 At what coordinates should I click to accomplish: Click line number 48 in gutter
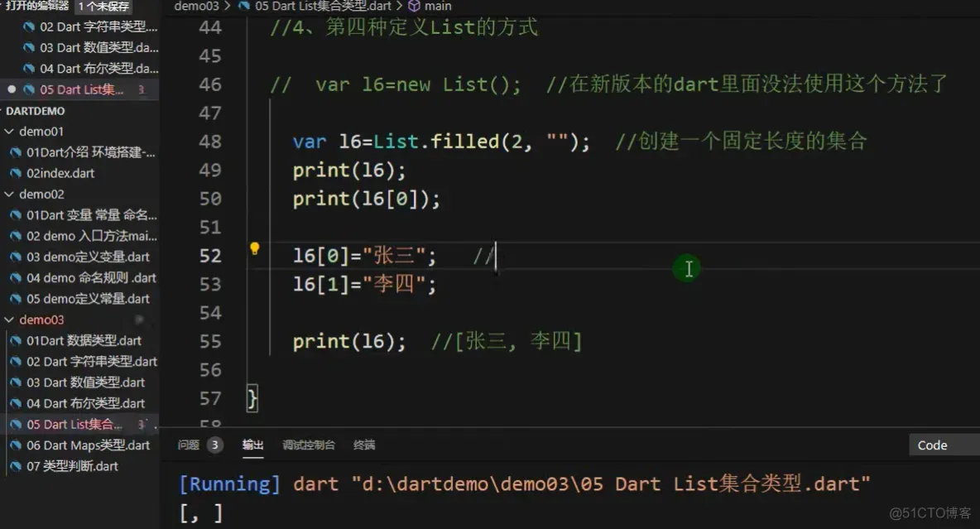point(210,142)
